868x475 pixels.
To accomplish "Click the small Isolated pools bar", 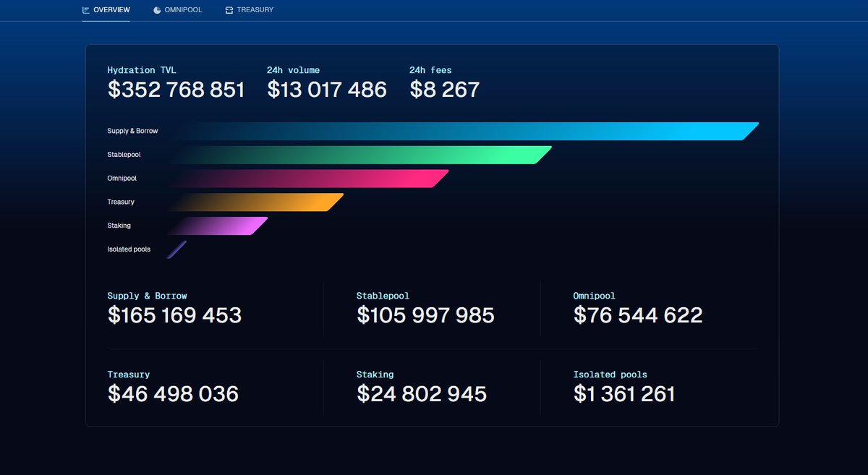I will pos(176,249).
